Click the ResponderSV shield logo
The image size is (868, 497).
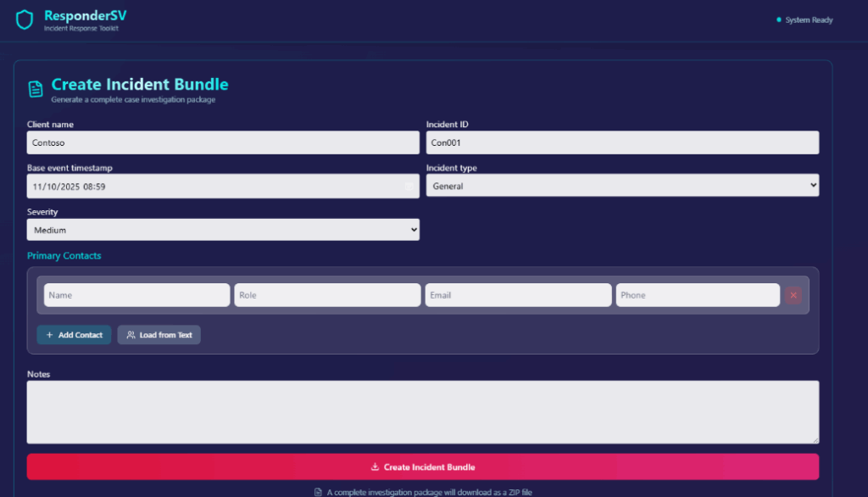pos(25,20)
